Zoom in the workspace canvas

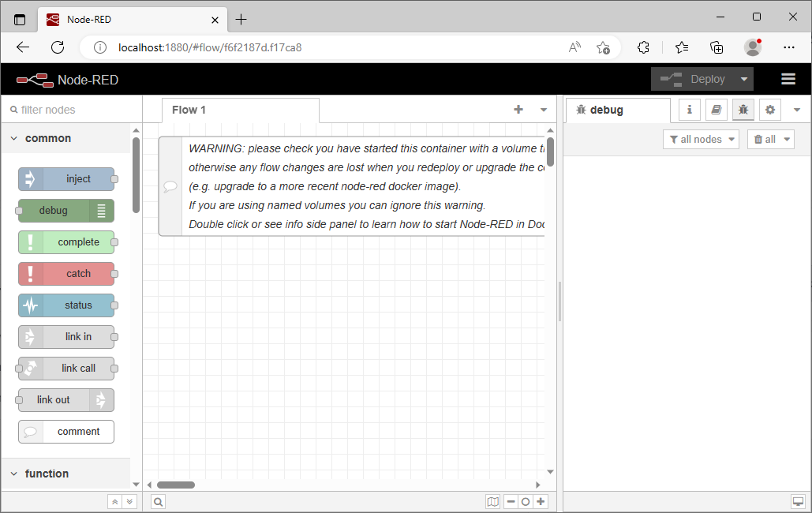[x=541, y=502]
